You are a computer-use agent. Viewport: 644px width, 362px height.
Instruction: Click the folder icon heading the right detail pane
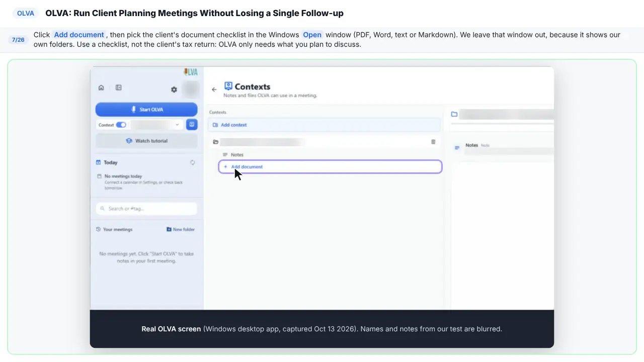(454, 114)
